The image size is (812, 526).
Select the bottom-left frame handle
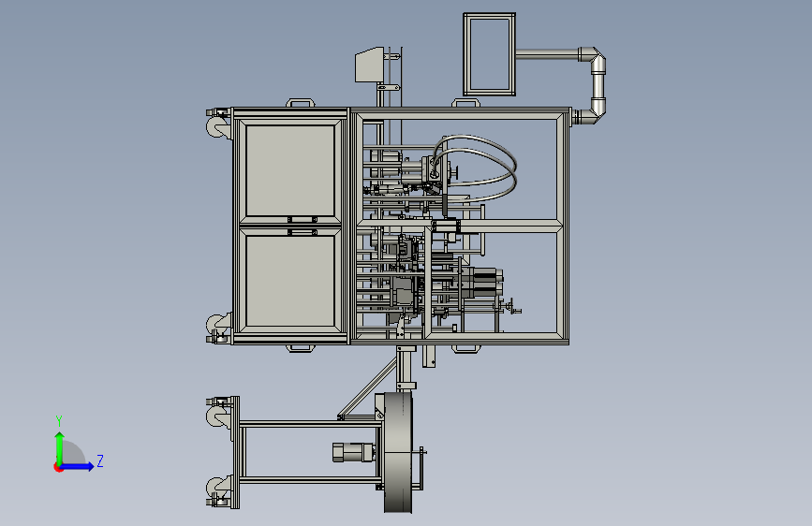tap(301, 348)
